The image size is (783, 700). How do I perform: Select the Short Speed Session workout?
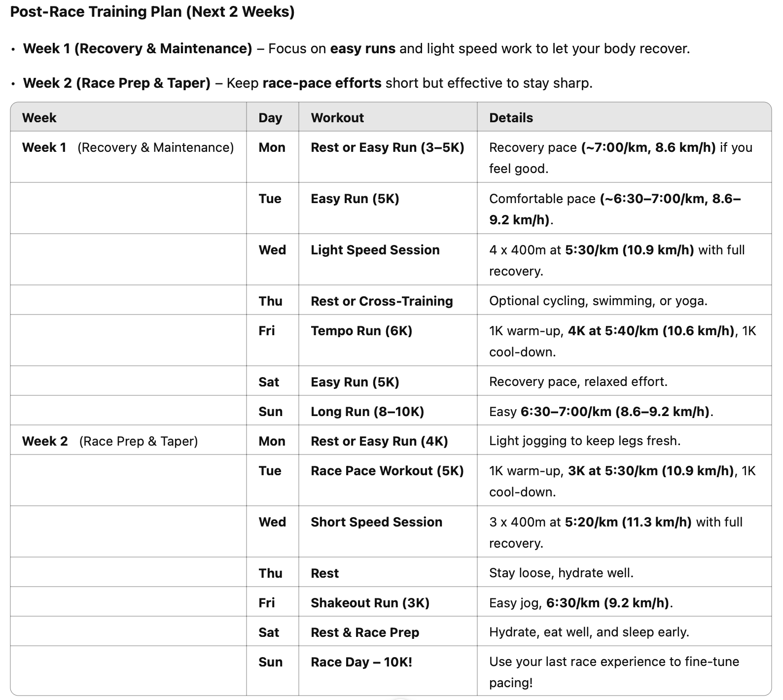coord(377,522)
